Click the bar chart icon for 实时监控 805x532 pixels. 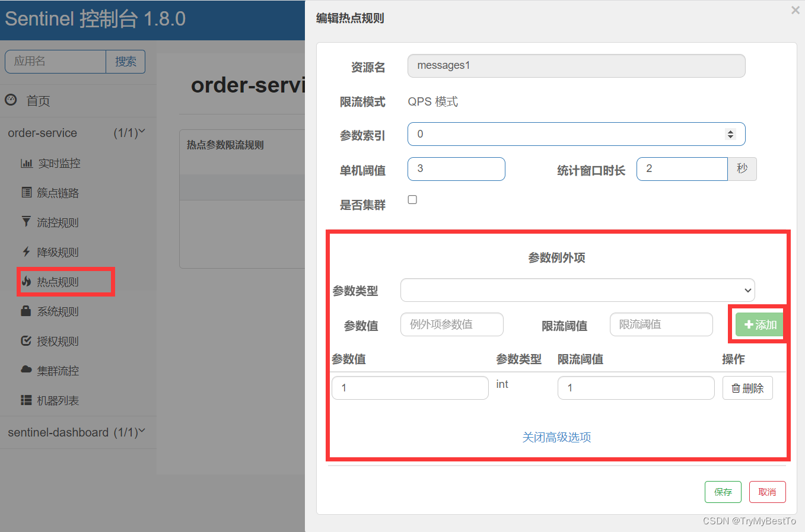26,163
